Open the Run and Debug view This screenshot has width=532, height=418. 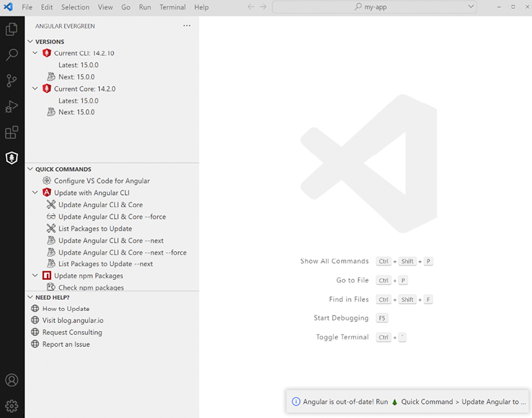(x=12, y=106)
